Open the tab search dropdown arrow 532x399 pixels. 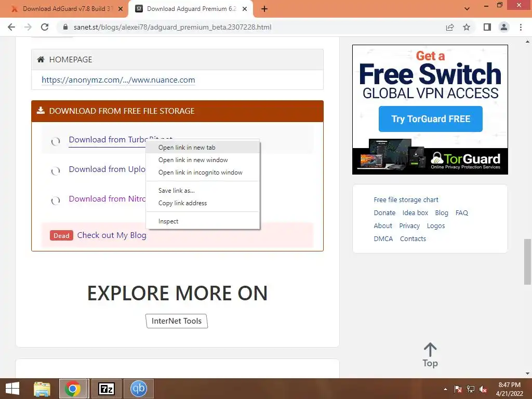tap(467, 9)
